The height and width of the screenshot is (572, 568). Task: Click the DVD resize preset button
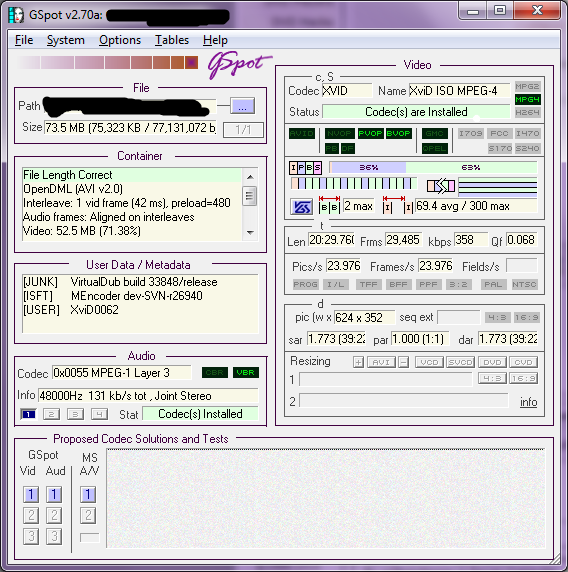492,362
